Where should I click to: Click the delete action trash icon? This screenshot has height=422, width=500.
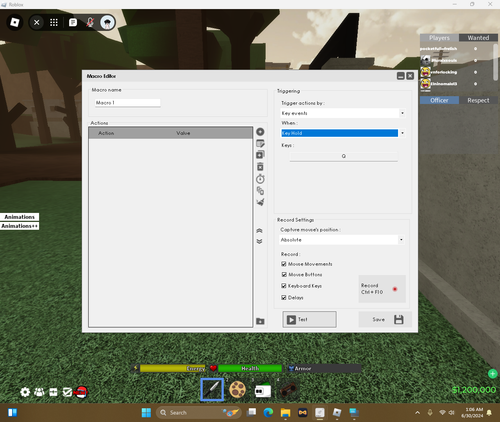click(x=260, y=166)
